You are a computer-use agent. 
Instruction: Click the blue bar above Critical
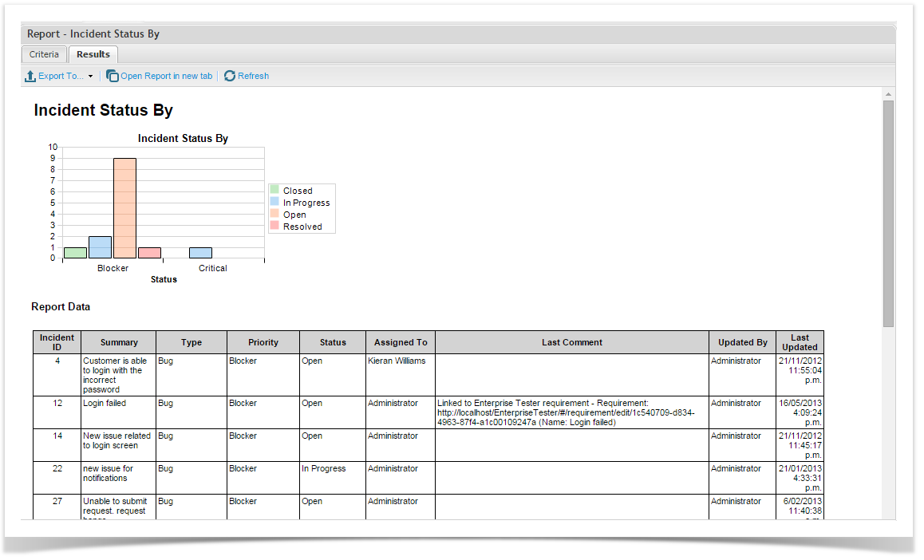pos(200,253)
